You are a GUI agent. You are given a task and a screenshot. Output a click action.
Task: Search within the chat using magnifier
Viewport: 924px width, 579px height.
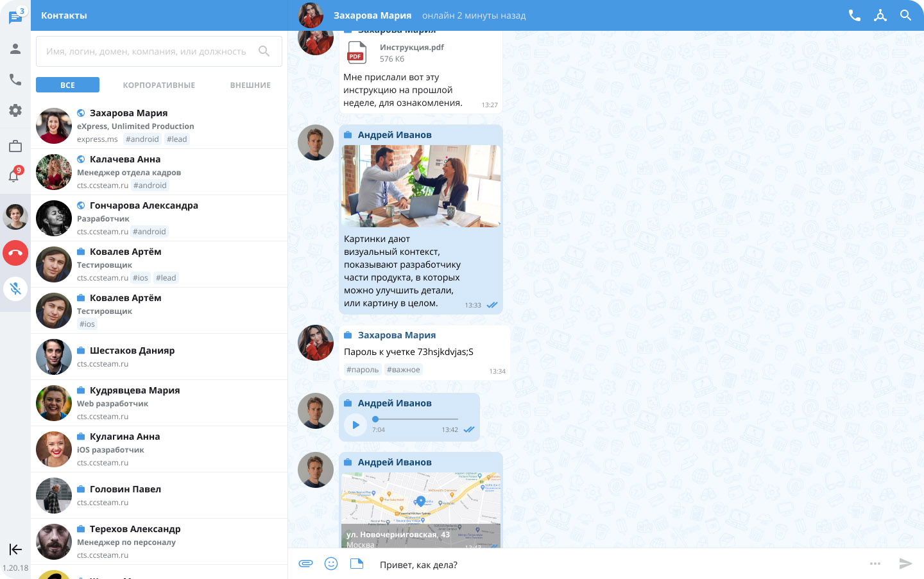[x=905, y=15]
